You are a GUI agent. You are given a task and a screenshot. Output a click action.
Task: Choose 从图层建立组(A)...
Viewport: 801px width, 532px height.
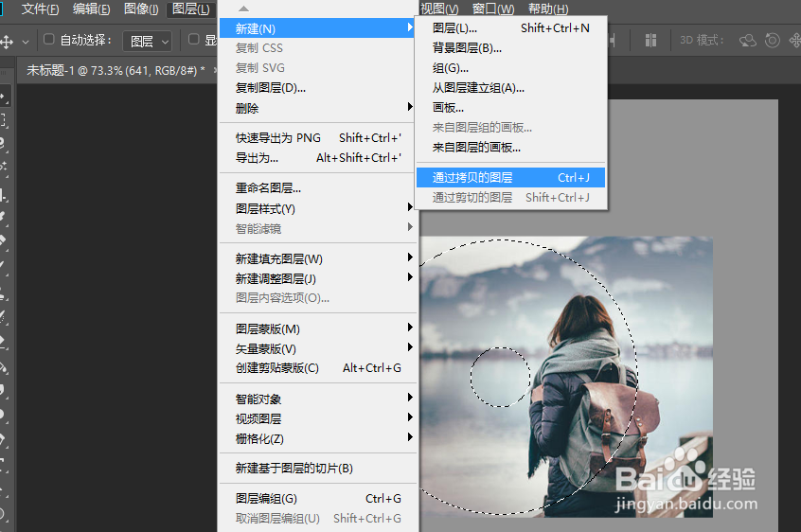click(511, 88)
